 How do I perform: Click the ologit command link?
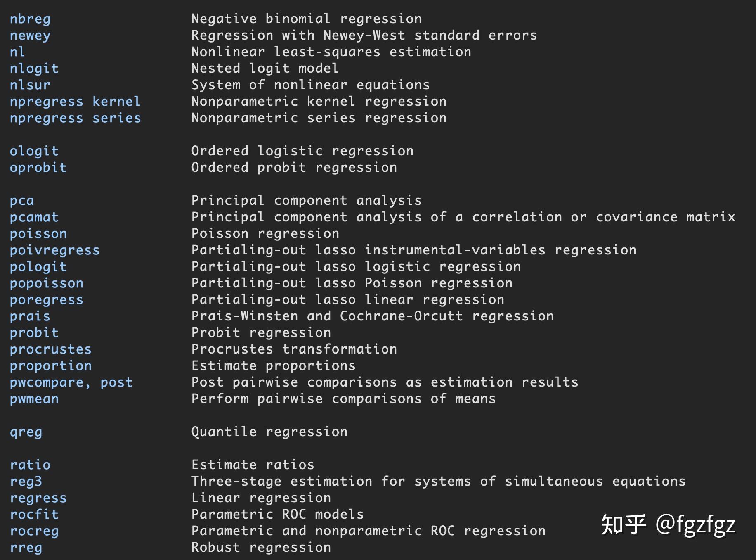34,151
